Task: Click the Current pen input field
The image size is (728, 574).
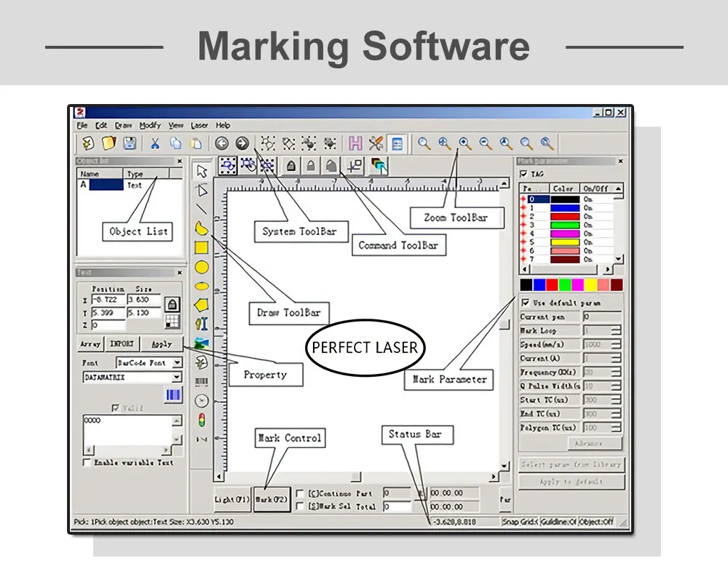Action: point(602,316)
